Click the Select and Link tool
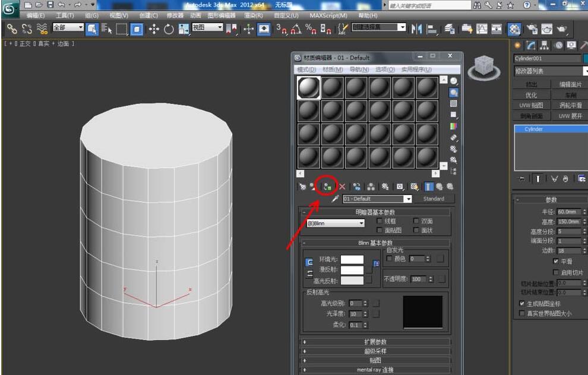The image size is (588, 375). (12, 29)
